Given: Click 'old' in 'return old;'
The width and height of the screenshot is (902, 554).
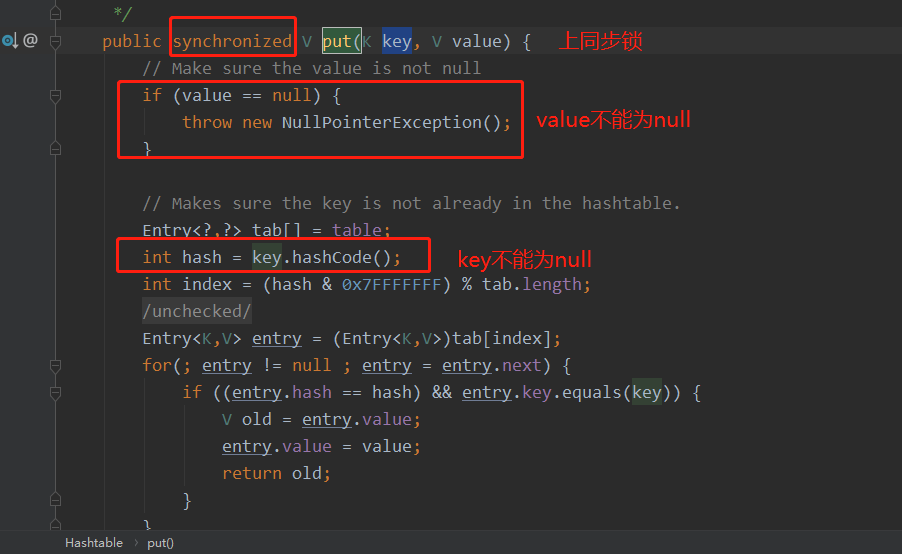Looking at the screenshot, I should point(307,473).
